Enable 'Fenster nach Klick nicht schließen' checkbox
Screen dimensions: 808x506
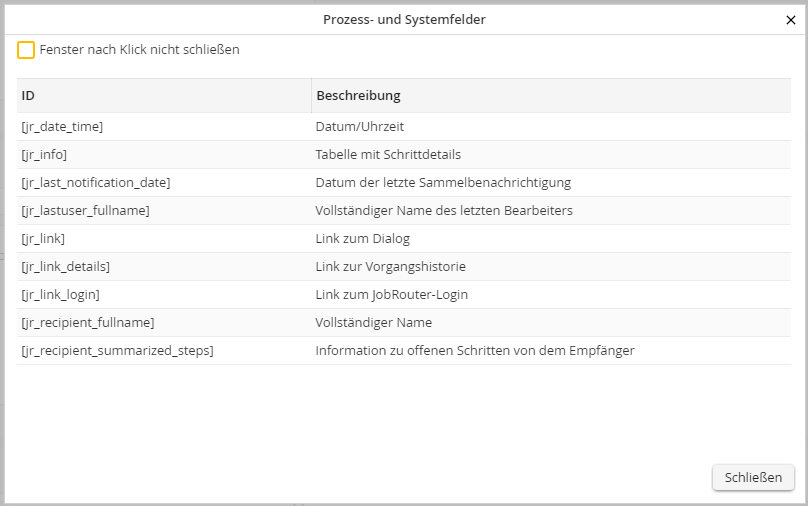(26, 50)
